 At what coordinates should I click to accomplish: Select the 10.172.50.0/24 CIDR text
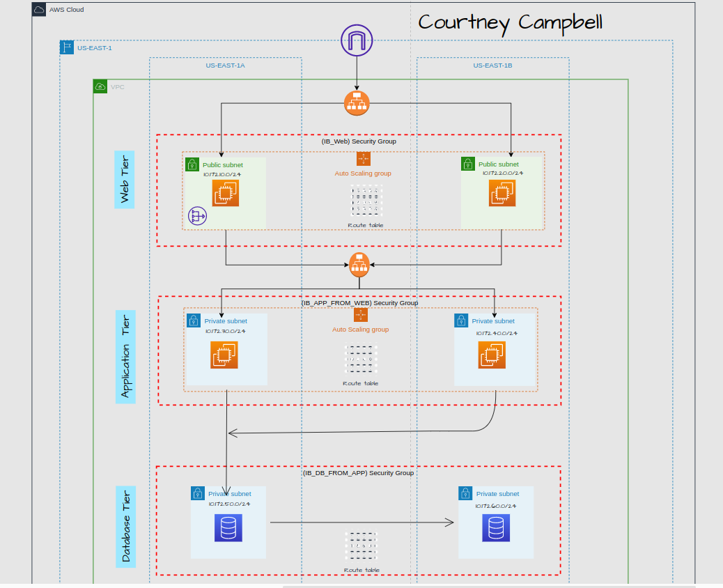229,504
